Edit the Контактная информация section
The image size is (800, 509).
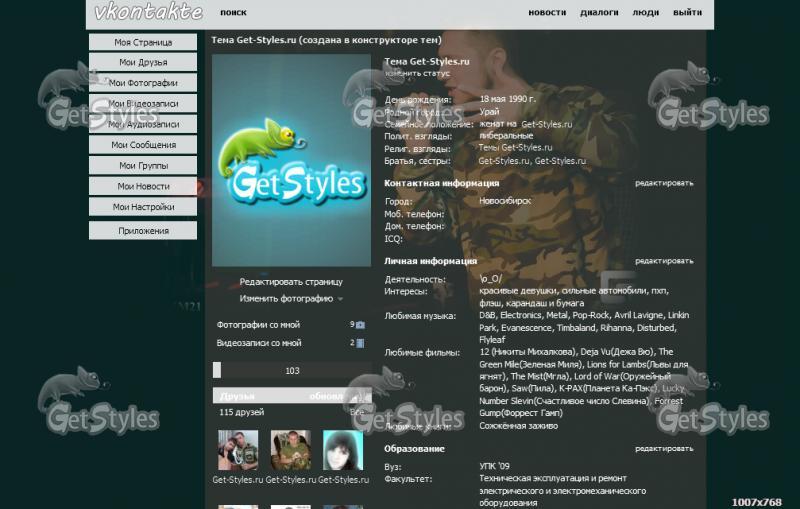click(663, 184)
